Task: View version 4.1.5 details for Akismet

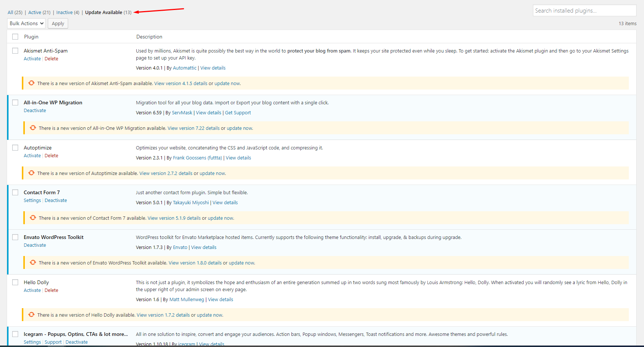Action: 181,84
